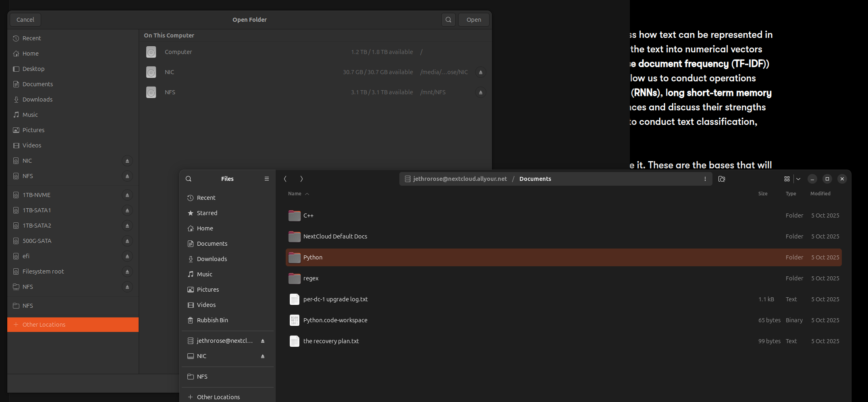This screenshot has width=868, height=402.
Task: Eject 1TB-NVME in the Open Folder sidebar
Action: [x=127, y=195]
